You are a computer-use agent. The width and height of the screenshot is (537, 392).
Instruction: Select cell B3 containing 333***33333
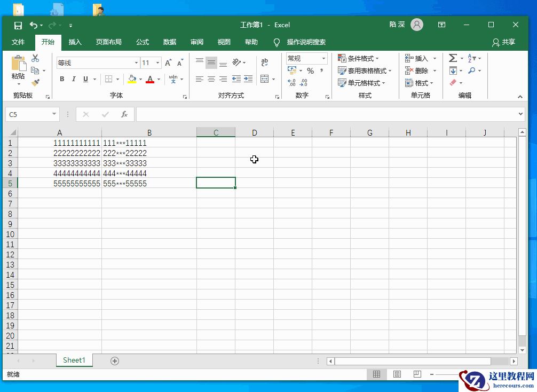[x=149, y=163]
